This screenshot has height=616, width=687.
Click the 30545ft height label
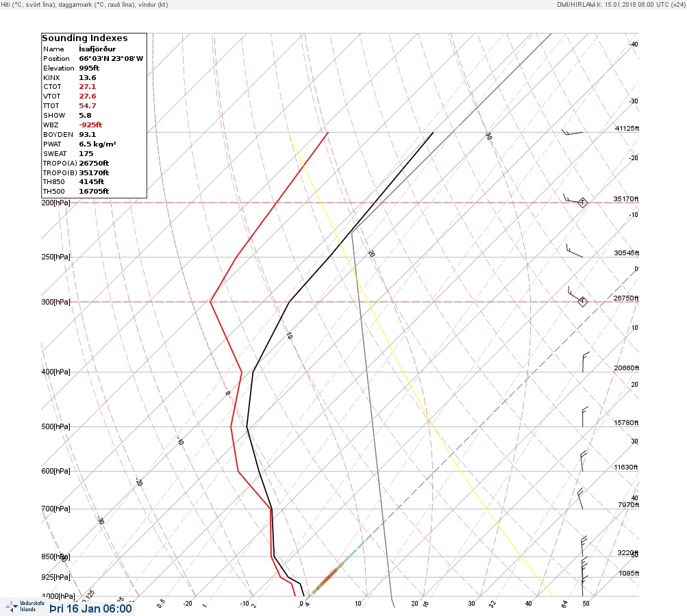tap(627, 253)
